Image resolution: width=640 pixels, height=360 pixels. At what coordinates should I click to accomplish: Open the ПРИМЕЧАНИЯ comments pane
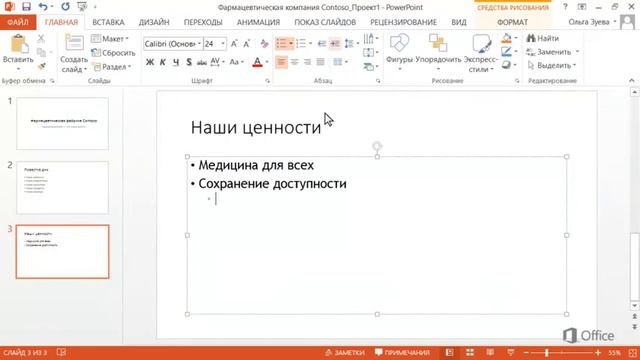(402, 353)
